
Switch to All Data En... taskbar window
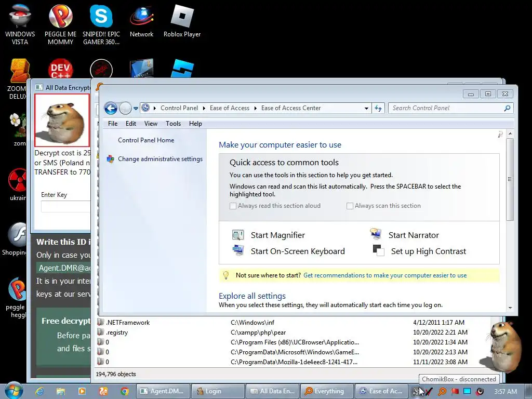point(273,391)
